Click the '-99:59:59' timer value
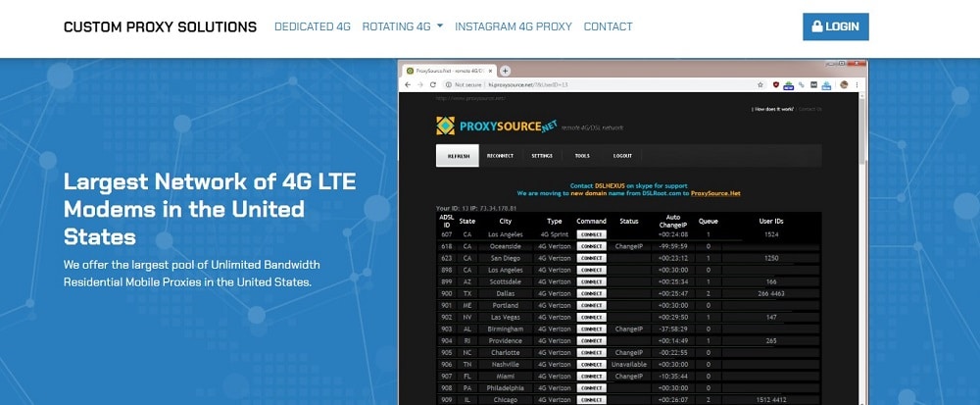Screen dimensions: 980x405 pos(673,246)
